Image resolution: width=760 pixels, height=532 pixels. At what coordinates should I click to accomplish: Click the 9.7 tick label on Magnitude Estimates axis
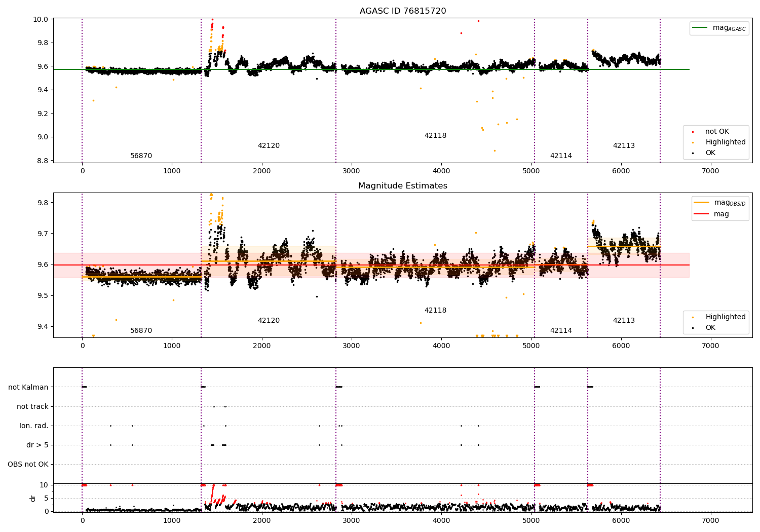[x=44, y=234]
